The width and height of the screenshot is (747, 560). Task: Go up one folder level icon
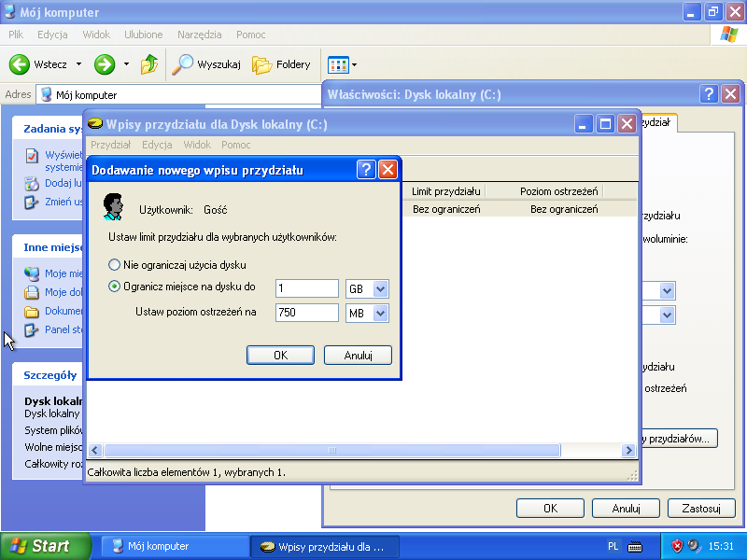[149, 64]
